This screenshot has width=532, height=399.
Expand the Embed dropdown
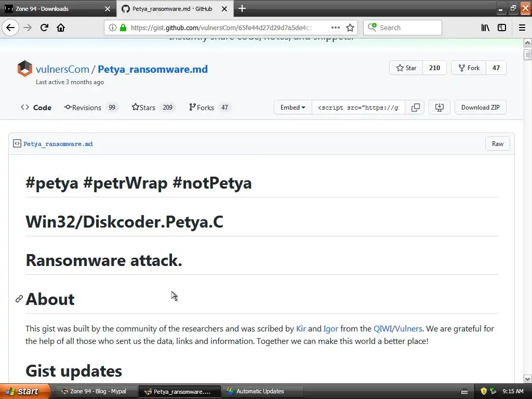pos(293,108)
